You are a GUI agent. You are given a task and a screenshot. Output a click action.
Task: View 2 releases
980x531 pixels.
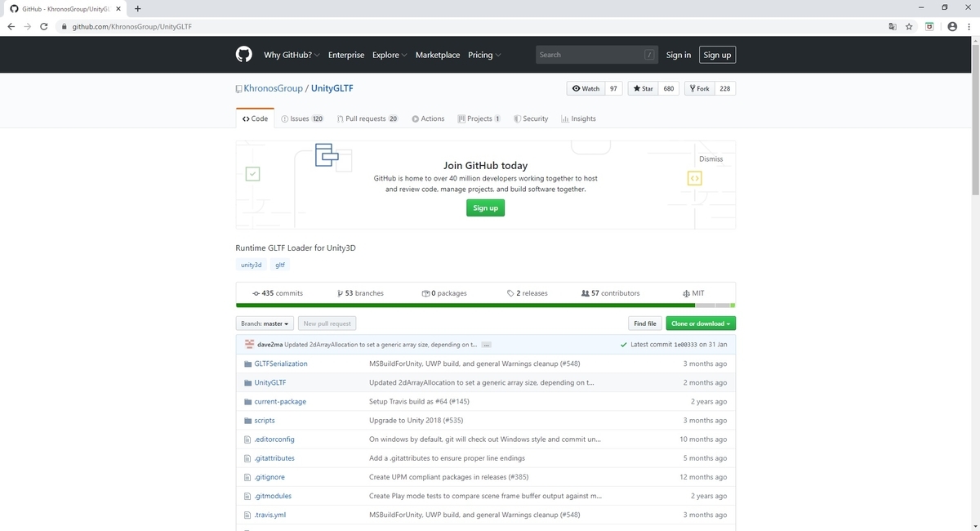(x=528, y=293)
